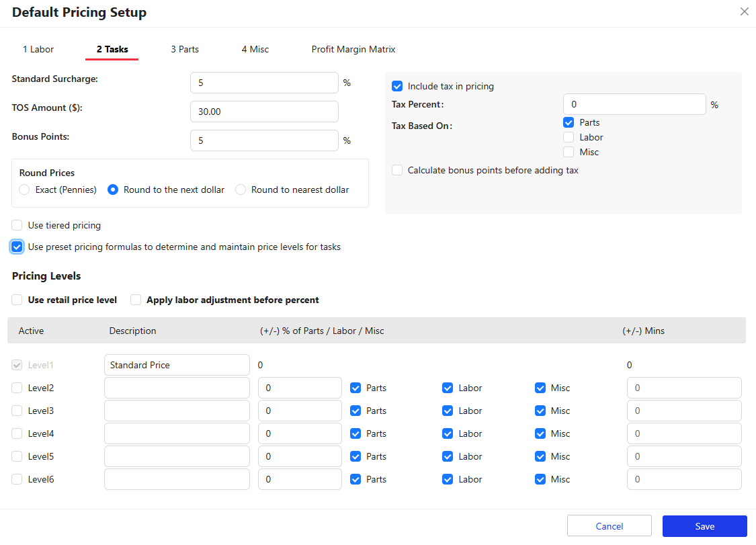Click Level1 Standard Price description field
The height and width of the screenshot is (545, 756).
click(x=177, y=365)
